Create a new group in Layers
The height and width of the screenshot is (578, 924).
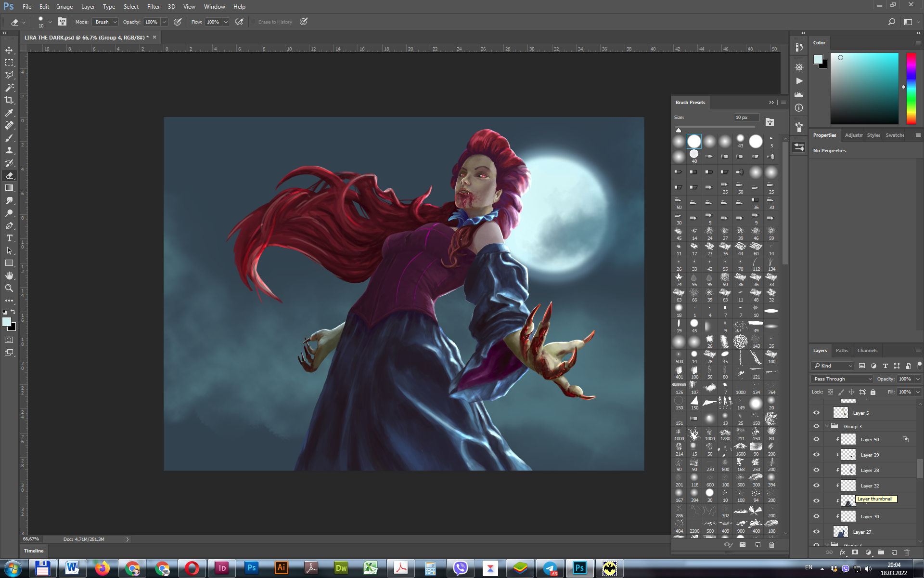[x=881, y=552]
